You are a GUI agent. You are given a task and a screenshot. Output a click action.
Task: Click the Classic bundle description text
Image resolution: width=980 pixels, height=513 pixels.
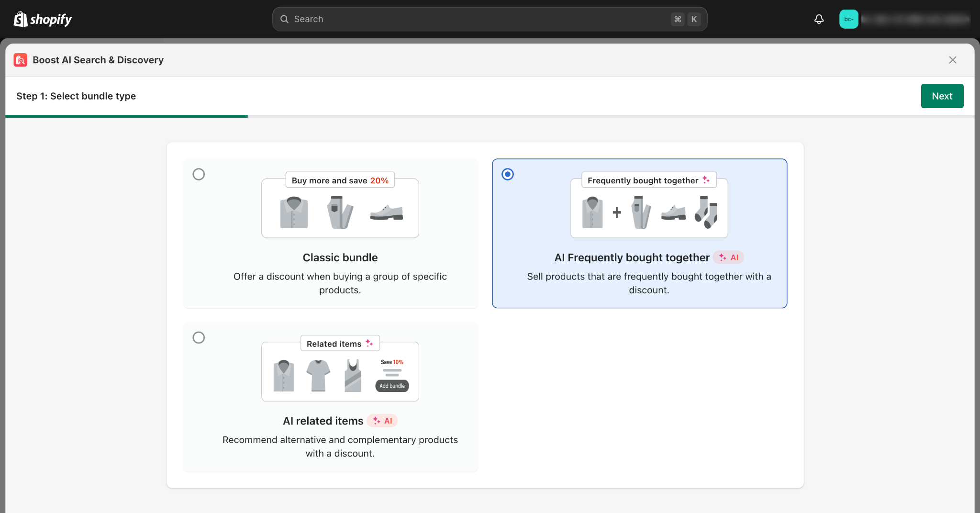(340, 283)
